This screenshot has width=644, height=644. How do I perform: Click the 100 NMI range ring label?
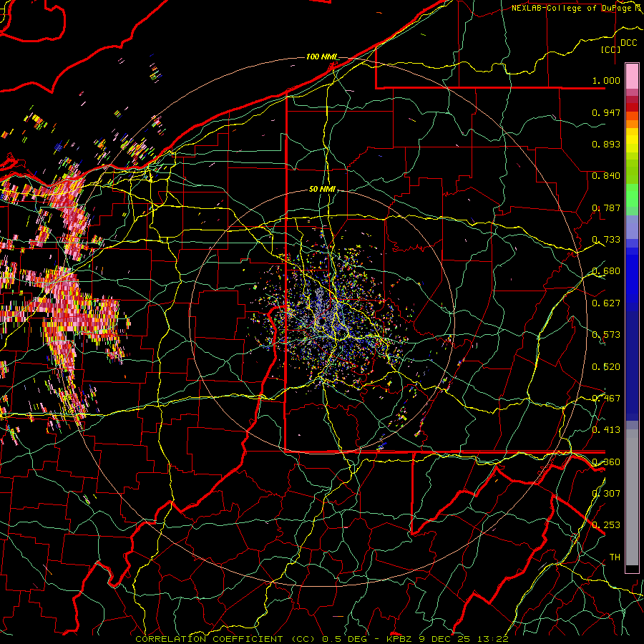[x=321, y=57]
